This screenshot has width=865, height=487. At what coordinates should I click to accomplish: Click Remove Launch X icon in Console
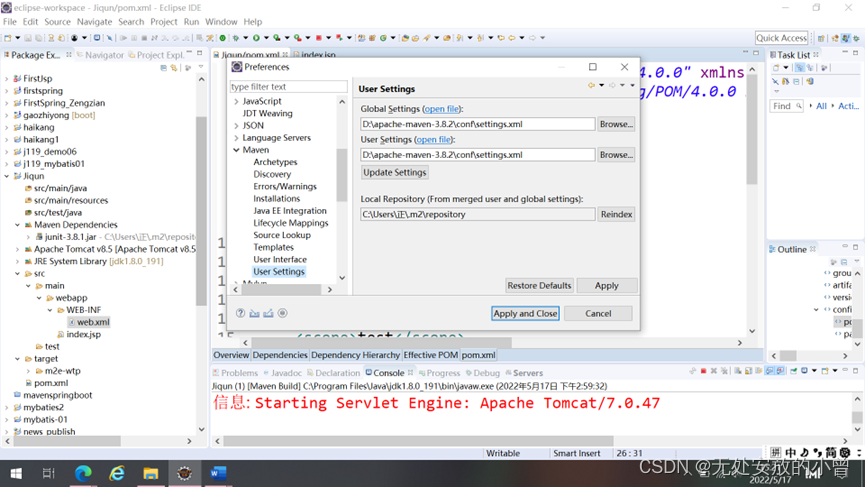[713, 371]
